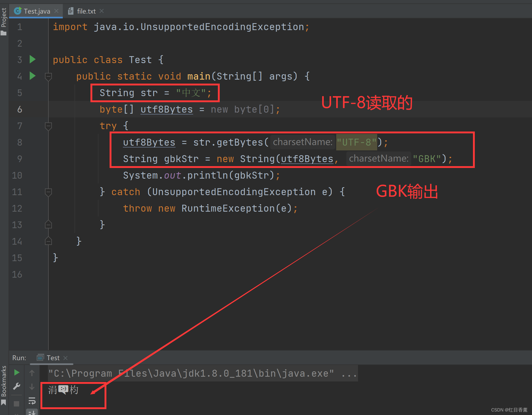Open run configuration with the wrench icon
This screenshot has width=532, height=415.
click(16, 386)
